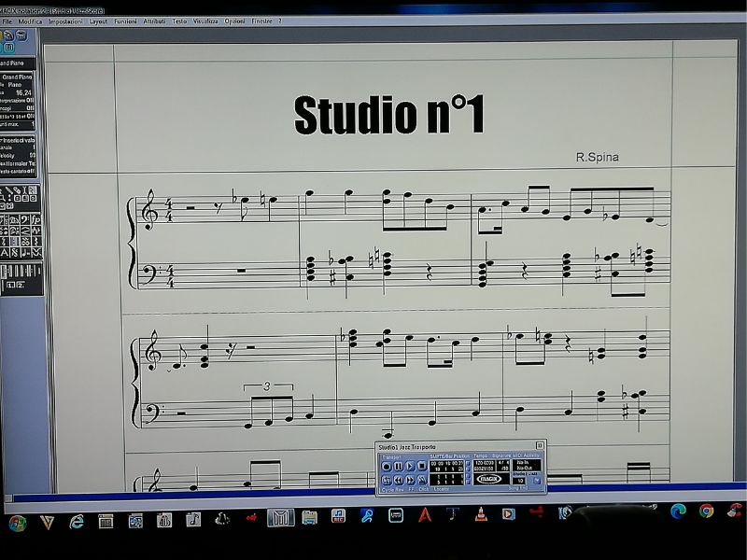Expand the song list dropdown in the transport
This screenshot has width=747, height=560.
pyautogui.click(x=537, y=481)
